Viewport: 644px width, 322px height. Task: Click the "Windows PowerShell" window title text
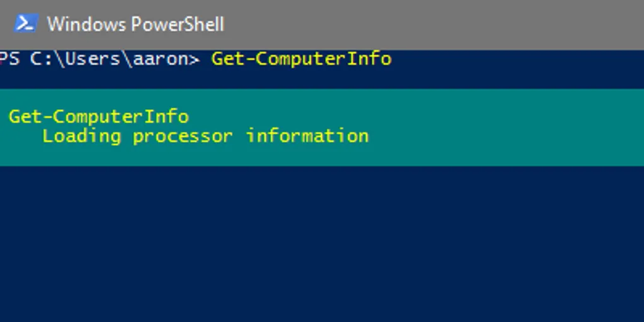coord(135,25)
